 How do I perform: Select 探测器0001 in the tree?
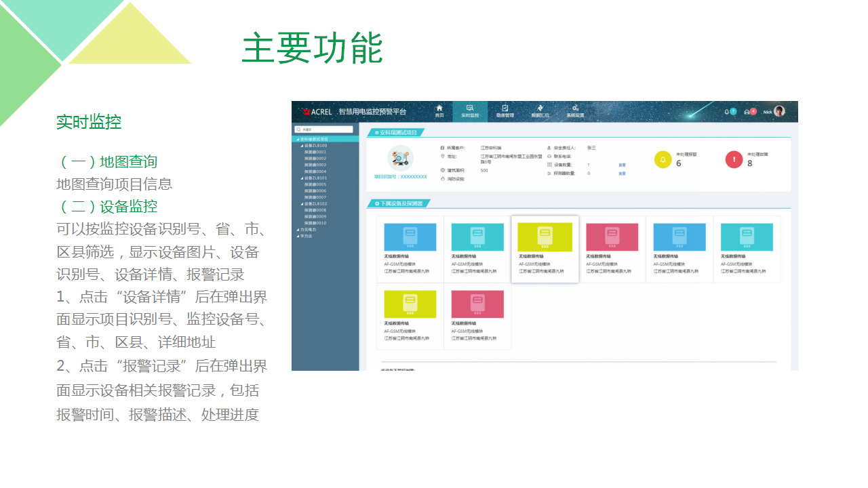315,152
